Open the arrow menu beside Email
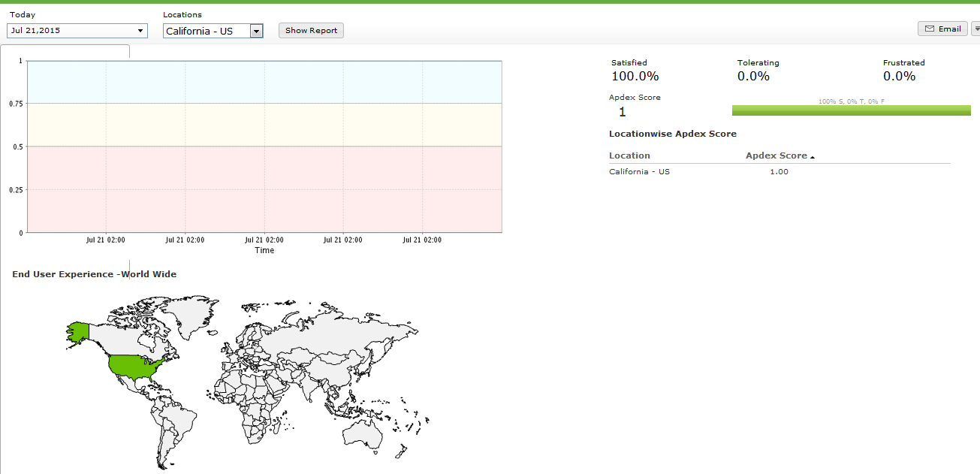Image resolution: width=980 pixels, height=474 pixels. click(975, 29)
